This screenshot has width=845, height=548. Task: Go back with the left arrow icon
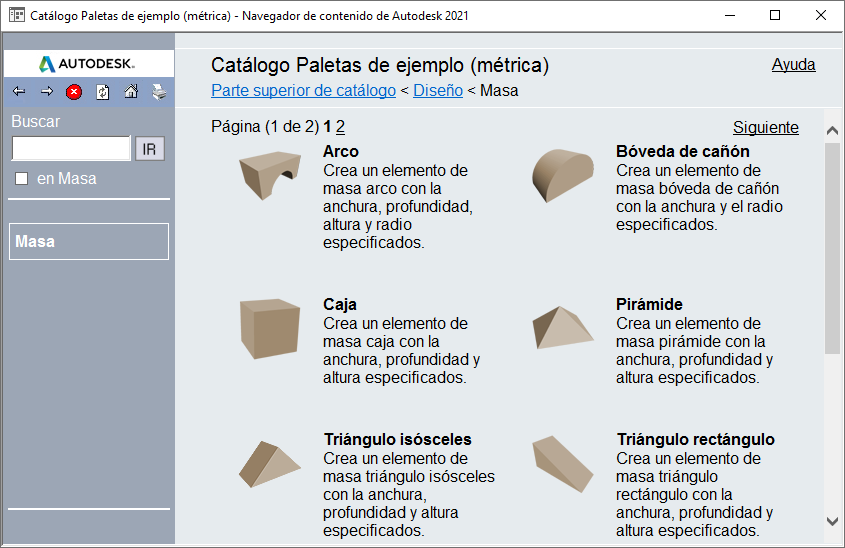pos(19,92)
